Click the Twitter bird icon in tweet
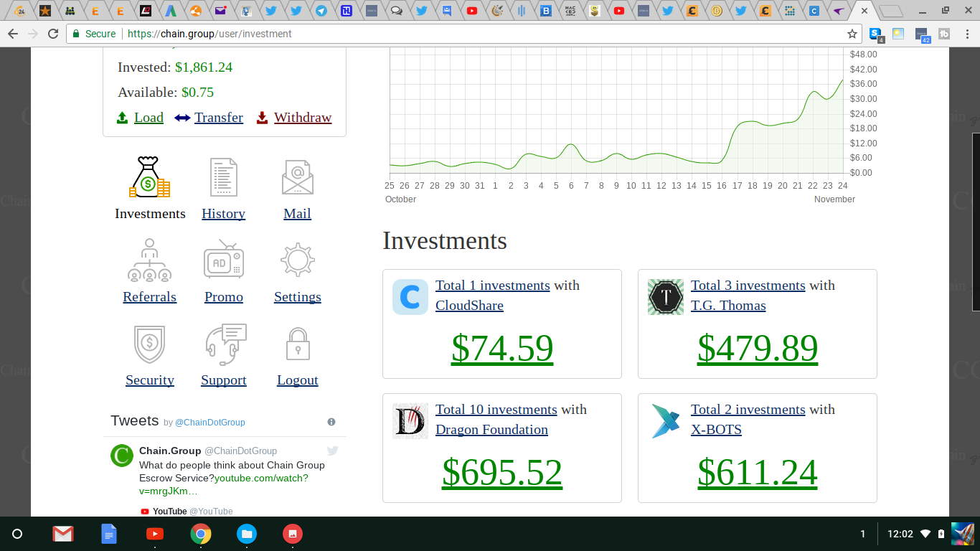The height and width of the screenshot is (551, 980). pos(332,451)
